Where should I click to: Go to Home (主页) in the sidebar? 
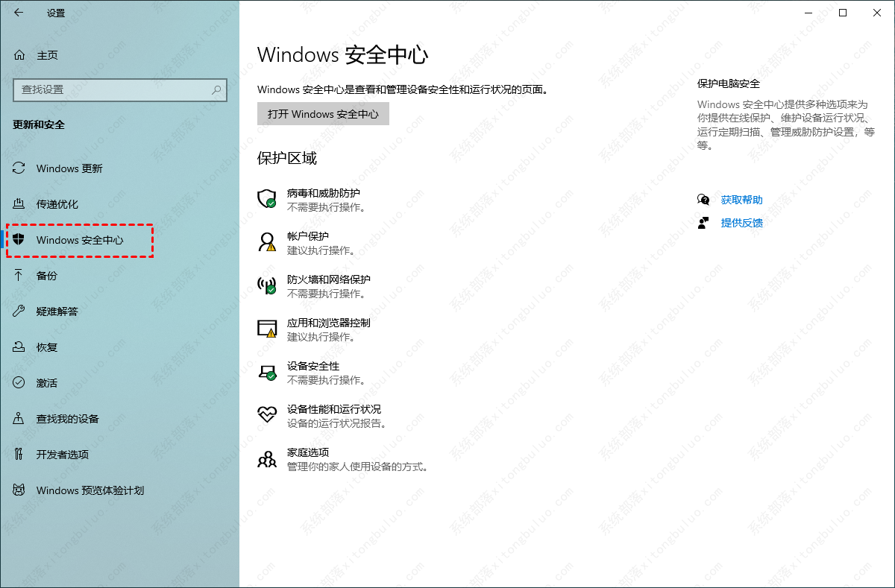point(46,55)
